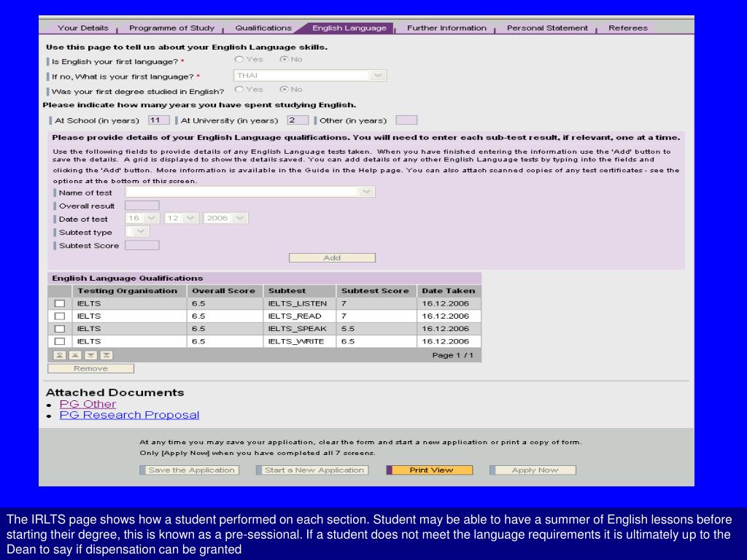
Task: Click the Overall Score column header
Action: [225, 290]
